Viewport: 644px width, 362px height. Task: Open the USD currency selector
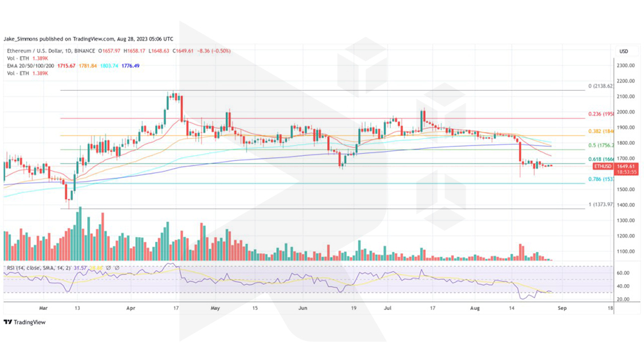[623, 51]
